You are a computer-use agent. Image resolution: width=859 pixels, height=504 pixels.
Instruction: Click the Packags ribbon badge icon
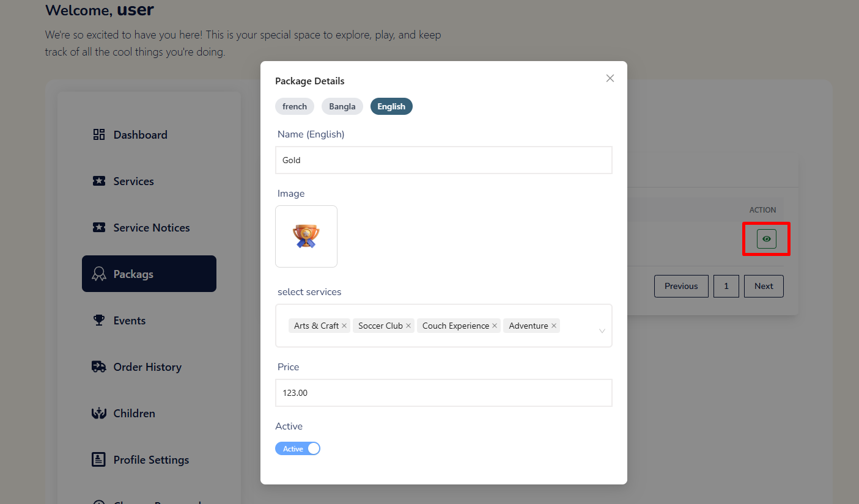(x=99, y=274)
